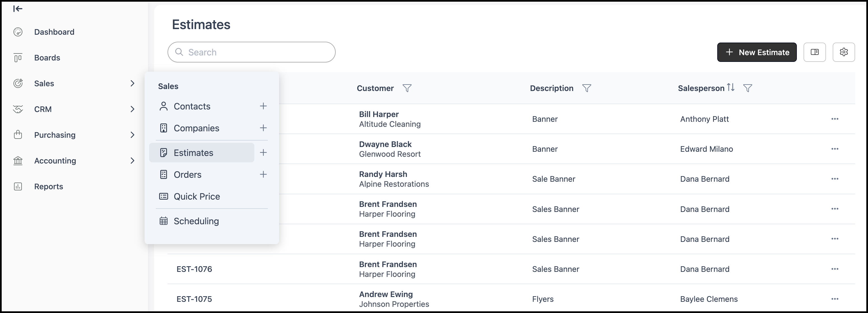Open row options for Bill Harper estimate

(x=835, y=119)
